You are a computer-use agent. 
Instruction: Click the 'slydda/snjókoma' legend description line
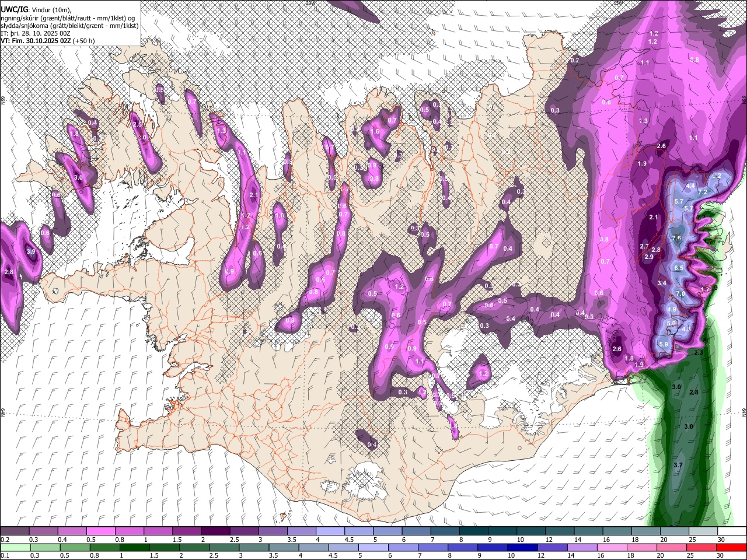(x=69, y=26)
